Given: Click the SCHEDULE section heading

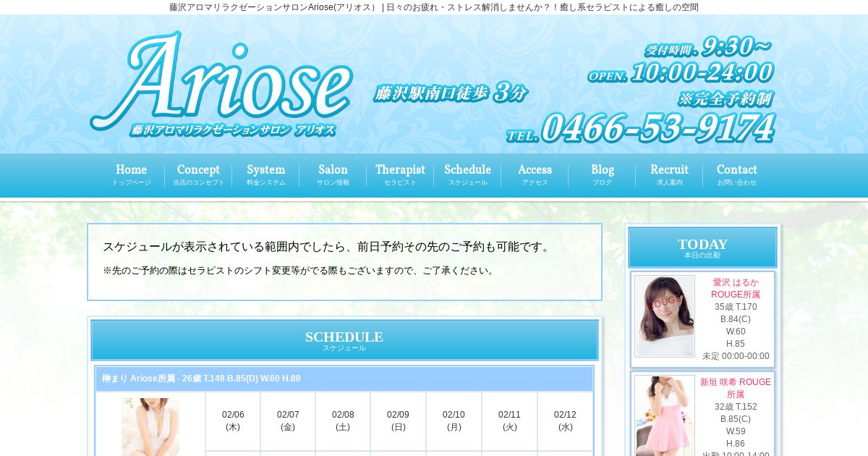Looking at the screenshot, I should point(344,340).
